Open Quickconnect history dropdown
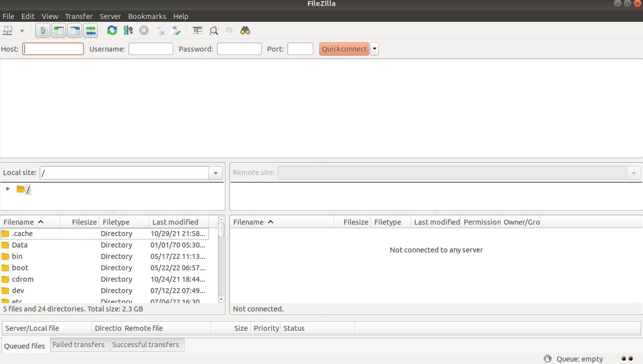The width and height of the screenshot is (643, 364). 375,49
